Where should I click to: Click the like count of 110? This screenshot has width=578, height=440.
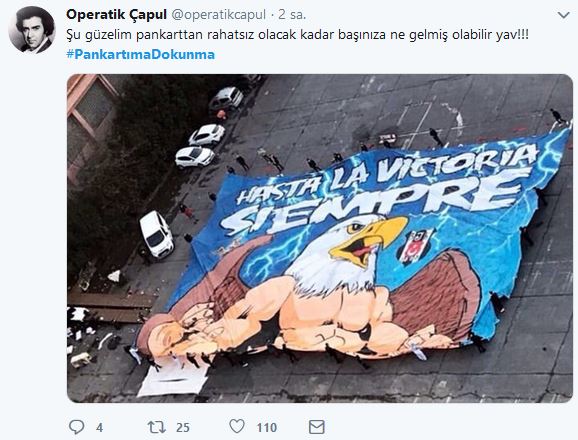click(x=267, y=427)
